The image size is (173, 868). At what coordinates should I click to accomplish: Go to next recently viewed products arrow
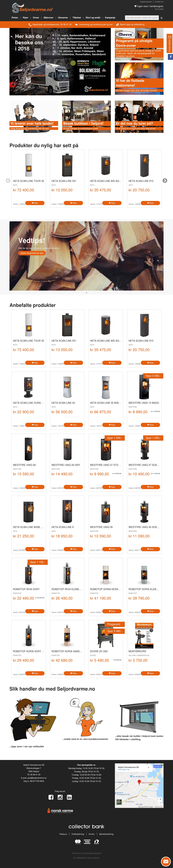[x=165, y=181]
